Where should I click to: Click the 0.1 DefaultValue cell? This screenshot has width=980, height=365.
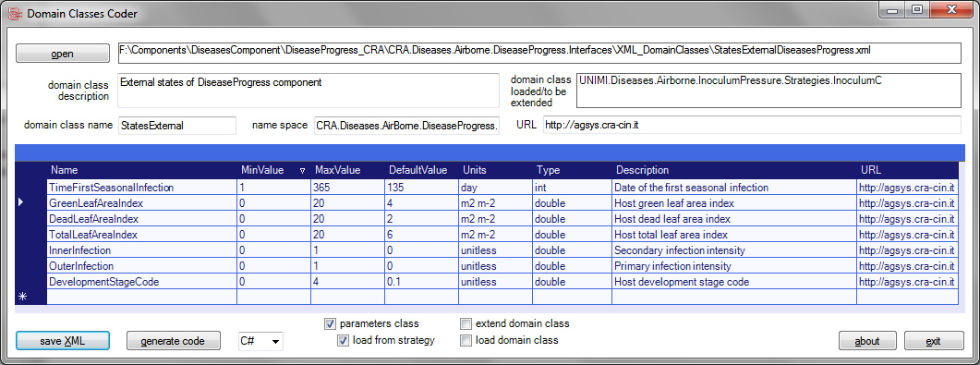(x=420, y=281)
